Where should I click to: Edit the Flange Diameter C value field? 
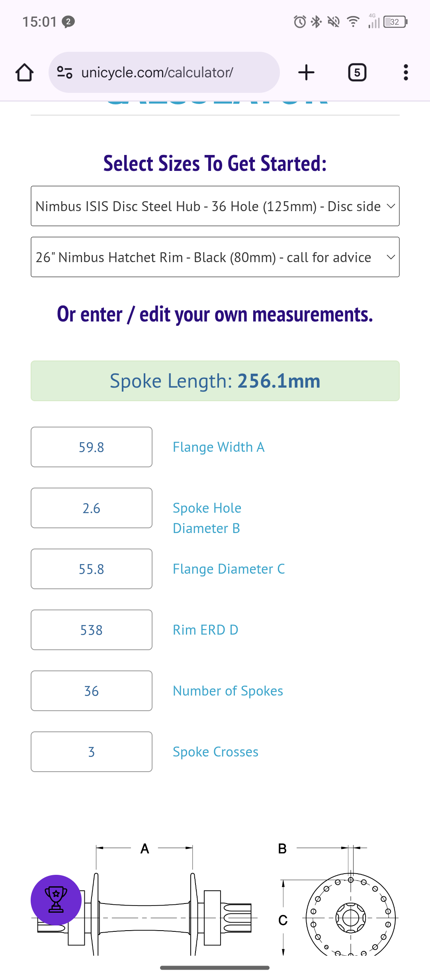point(92,569)
